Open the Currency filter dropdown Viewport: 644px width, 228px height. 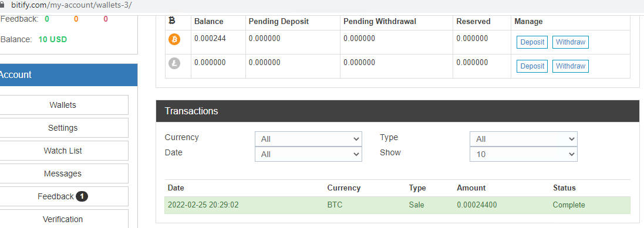click(x=308, y=139)
